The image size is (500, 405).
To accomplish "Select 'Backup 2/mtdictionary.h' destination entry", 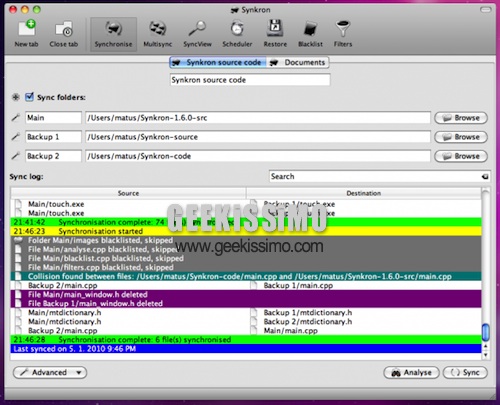I will (308, 322).
